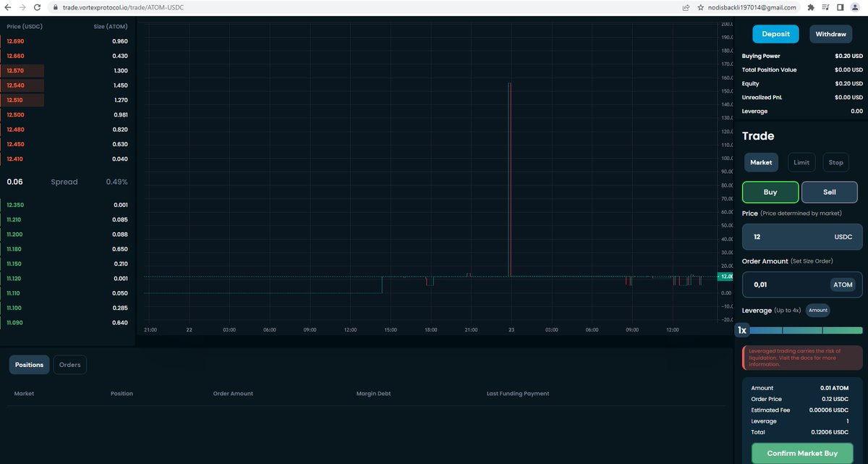Select the Limit order type tab

(x=801, y=162)
